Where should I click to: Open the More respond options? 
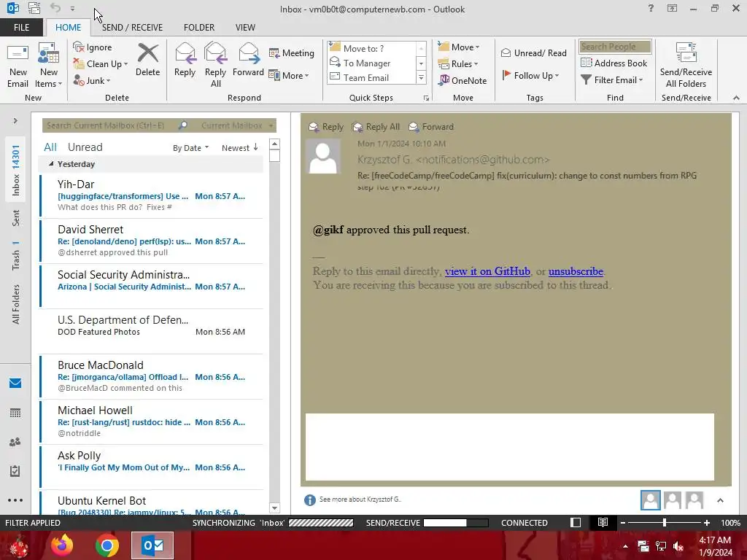pos(289,75)
